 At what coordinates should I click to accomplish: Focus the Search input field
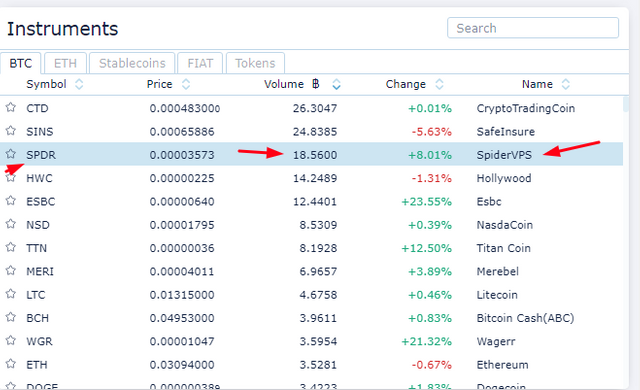pyautogui.click(x=533, y=28)
